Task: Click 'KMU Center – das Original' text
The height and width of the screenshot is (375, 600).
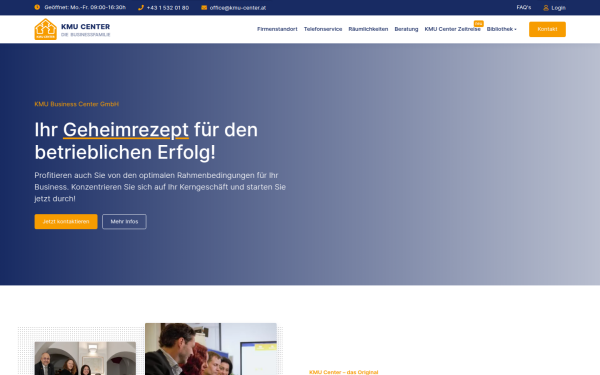Action: point(344,372)
